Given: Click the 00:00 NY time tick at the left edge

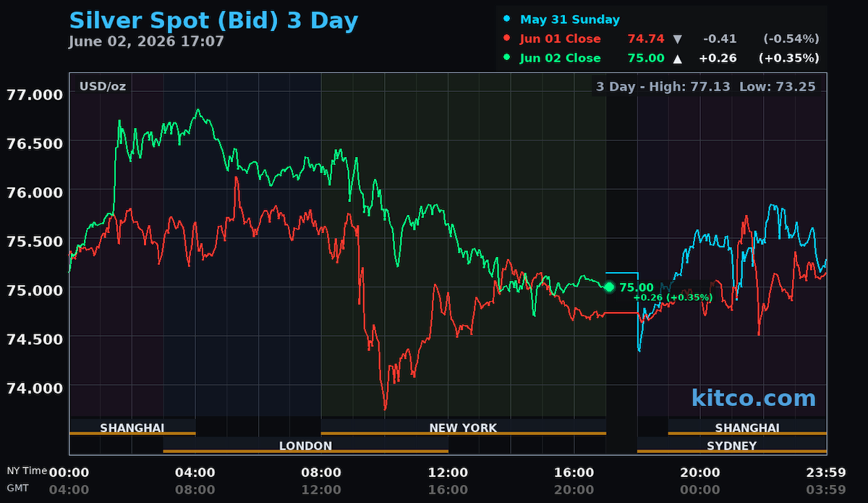Looking at the screenshot, I should [69, 473].
